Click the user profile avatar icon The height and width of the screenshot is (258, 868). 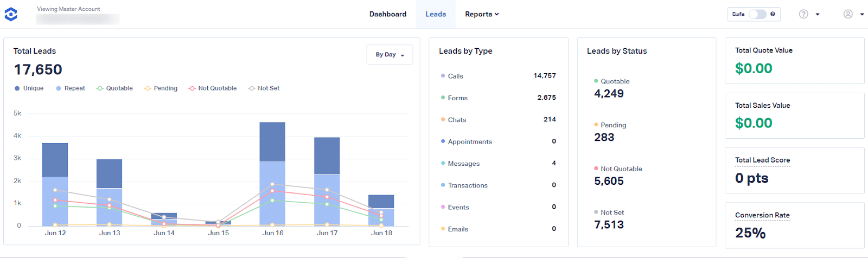tap(848, 14)
